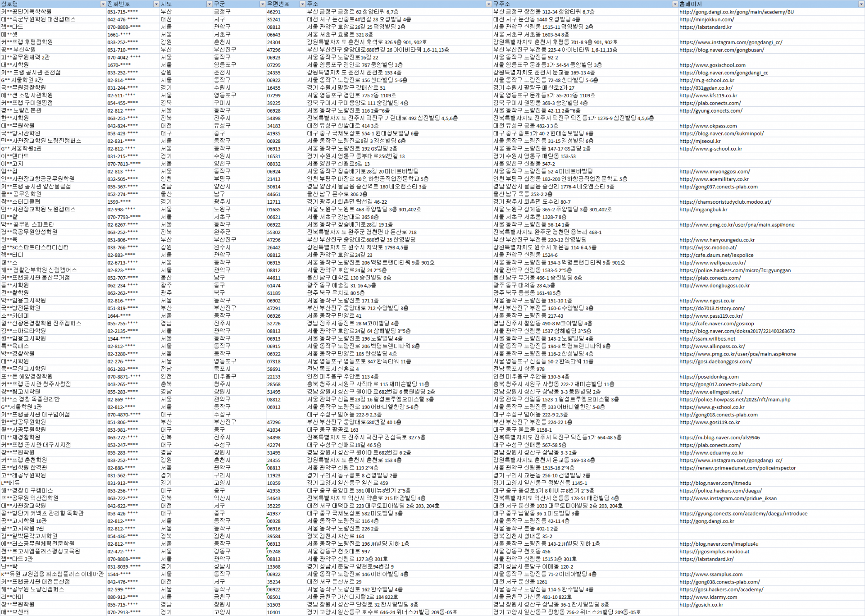
Task: Open the 상호명 column filter dropdown
Action: click(x=103, y=4)
